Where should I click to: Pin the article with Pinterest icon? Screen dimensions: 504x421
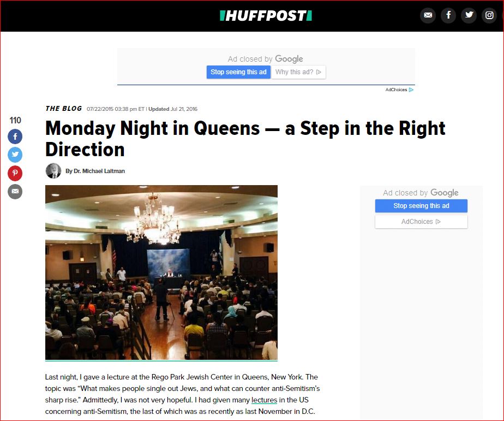15,173
